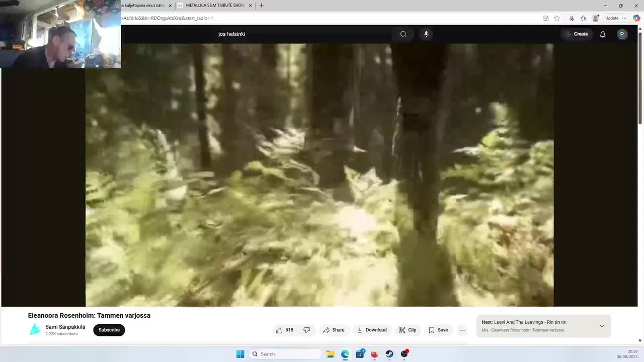
Task: Open Steam from taskbar
Action: click(x=389, y=354)
